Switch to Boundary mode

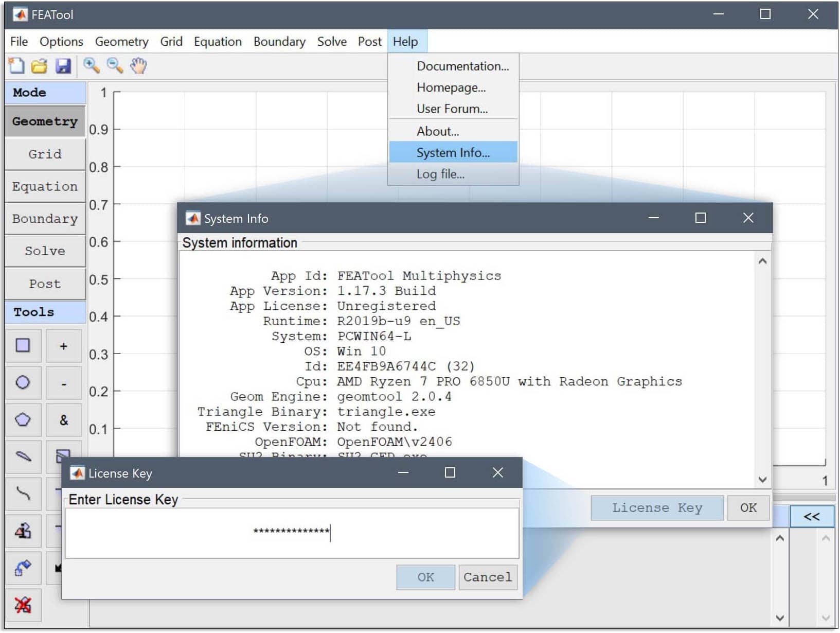[45, 219]
